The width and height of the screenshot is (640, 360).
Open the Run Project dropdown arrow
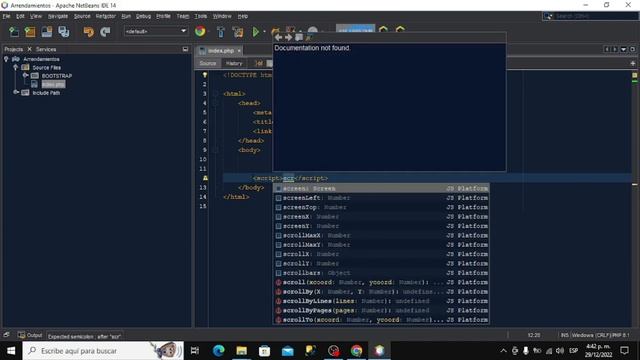[x=264, y=32]
